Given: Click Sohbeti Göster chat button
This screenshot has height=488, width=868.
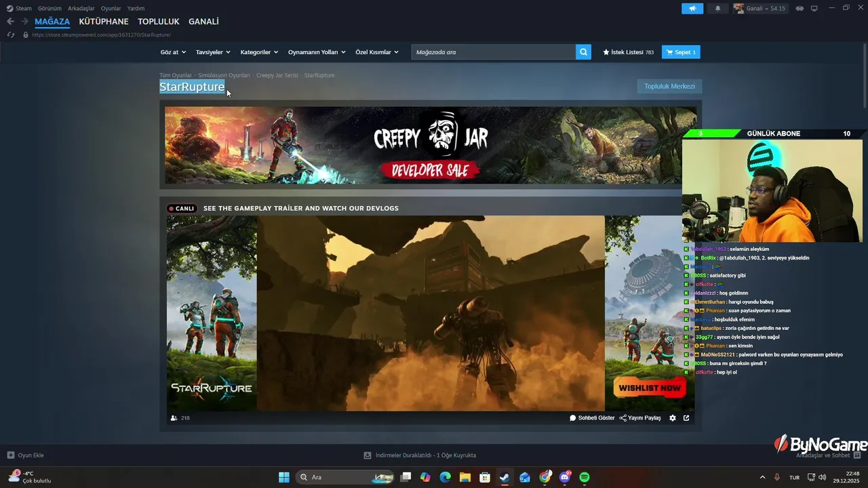Looking at the screenshot, I should (x=592, y=418).
